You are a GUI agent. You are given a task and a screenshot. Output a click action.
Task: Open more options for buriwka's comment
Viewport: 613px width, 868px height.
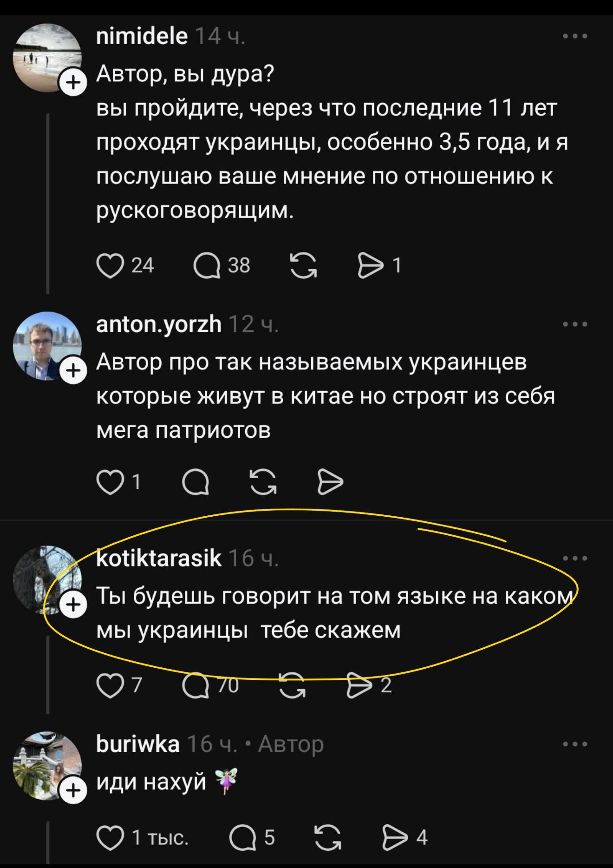point(575,744)
